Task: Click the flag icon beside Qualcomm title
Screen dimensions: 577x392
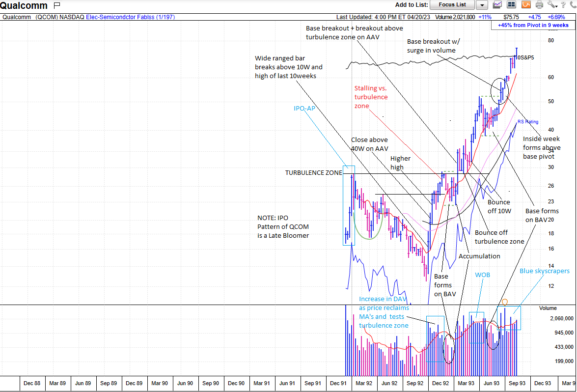Action: 57,5
